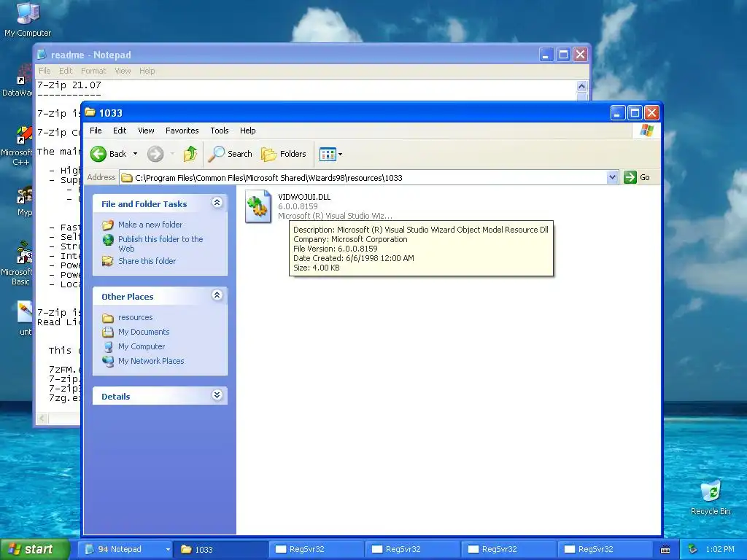Click the Start button
Screen dimensions: 747x560
point(35,549)
